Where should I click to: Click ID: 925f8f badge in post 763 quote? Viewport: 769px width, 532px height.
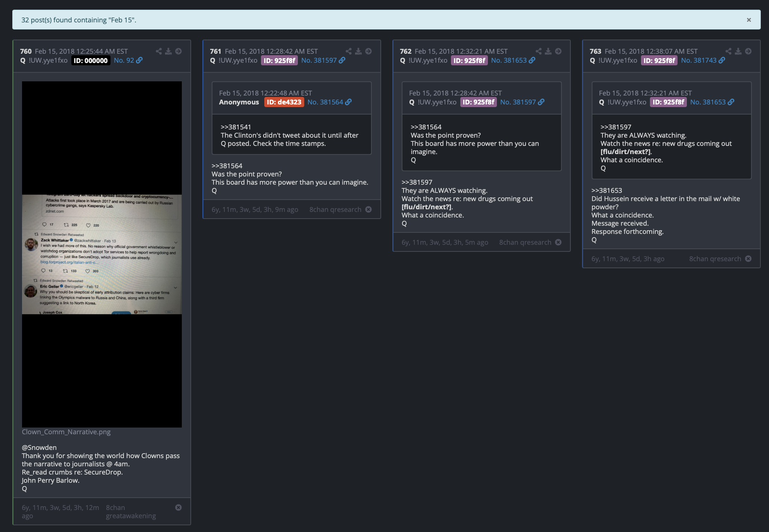tap(668, 102)
